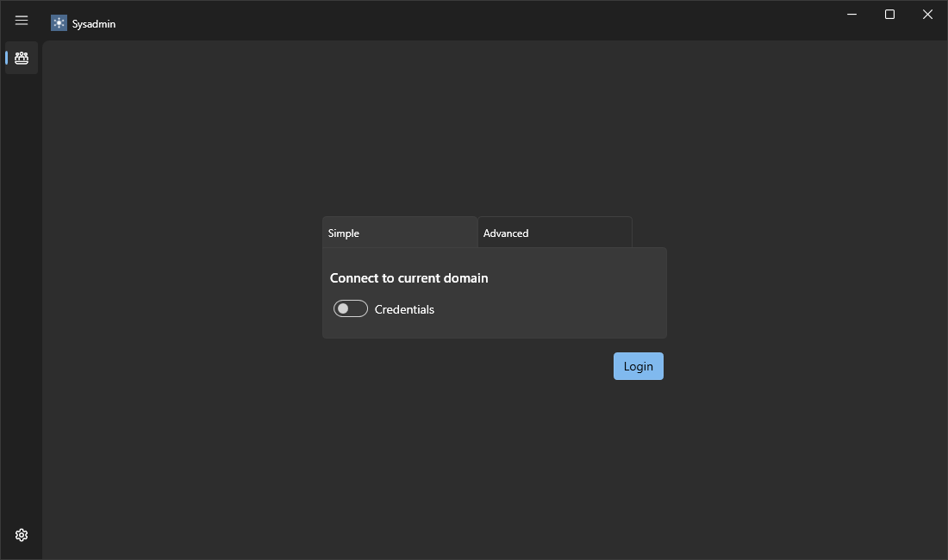The image size is (948, 560).
Task: Click the Credentials label text
Action: coord(404,309)
